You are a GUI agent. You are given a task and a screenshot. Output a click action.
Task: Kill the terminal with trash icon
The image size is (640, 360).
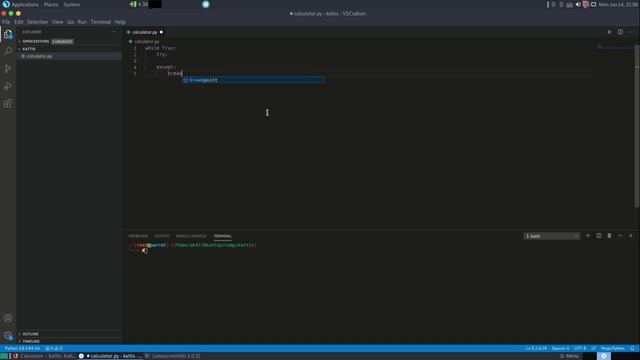tap(609, 236)
